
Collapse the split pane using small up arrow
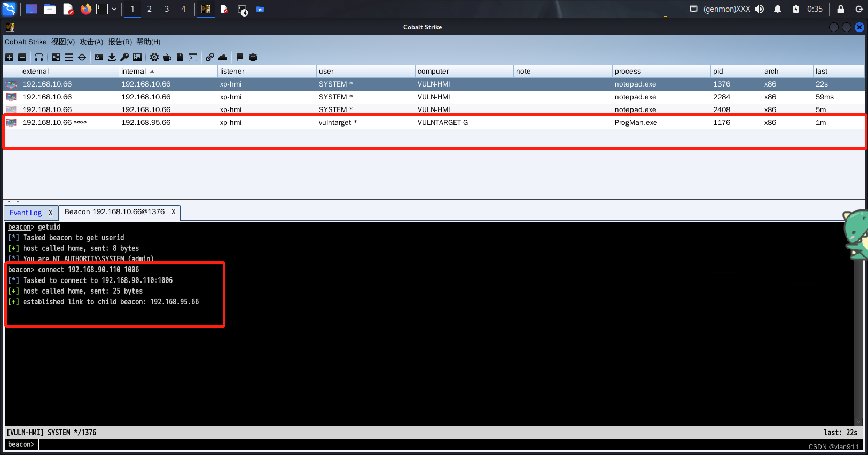[x=9, y=202]
